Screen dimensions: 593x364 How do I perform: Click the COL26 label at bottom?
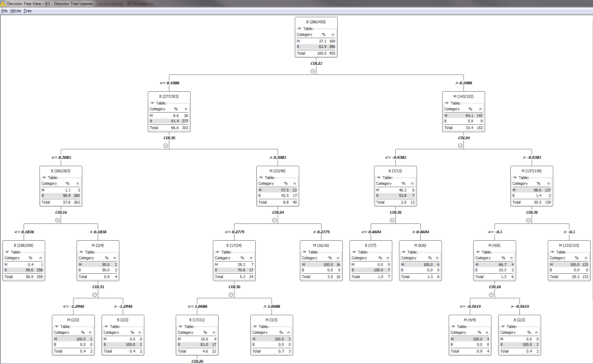pyautogui.click(x=197, y=361)
